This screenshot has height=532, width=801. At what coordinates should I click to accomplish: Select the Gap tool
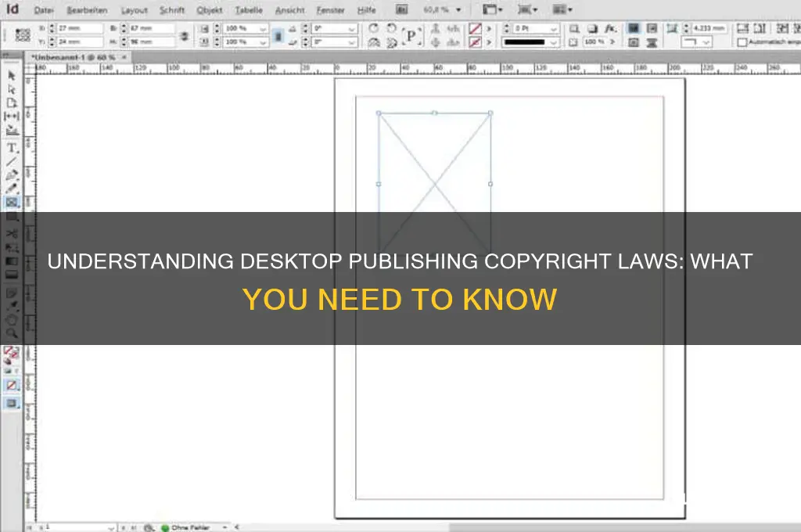tap(11, 117)
